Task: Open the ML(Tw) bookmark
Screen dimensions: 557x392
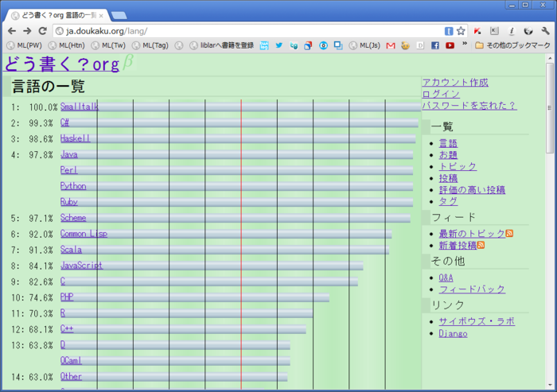Action: click(x=108, y=45)
